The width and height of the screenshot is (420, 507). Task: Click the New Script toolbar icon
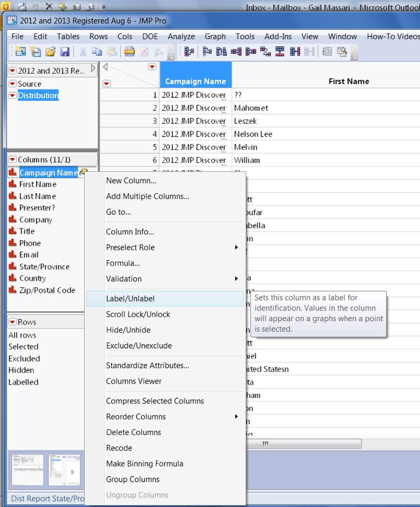click(36, 51)
